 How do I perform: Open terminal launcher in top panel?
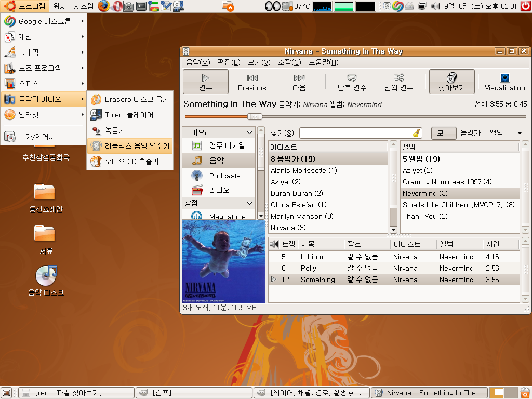(141, 6)
